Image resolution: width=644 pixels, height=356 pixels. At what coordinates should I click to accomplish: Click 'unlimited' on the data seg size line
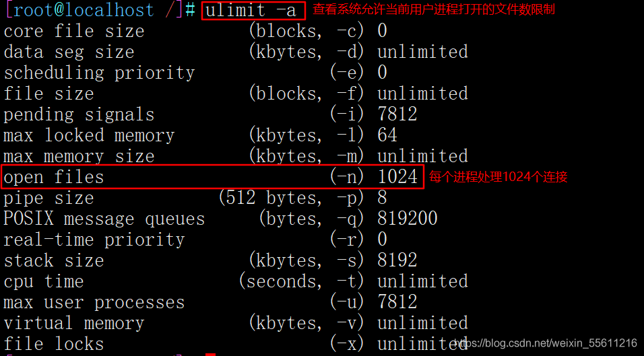click(x=422, y=52)
